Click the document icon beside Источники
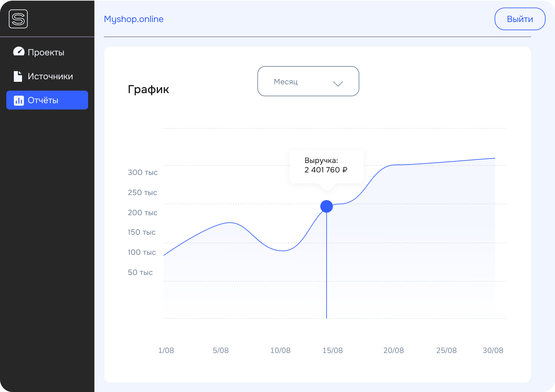This screenshot has width=555, height=392. (18, 76)
